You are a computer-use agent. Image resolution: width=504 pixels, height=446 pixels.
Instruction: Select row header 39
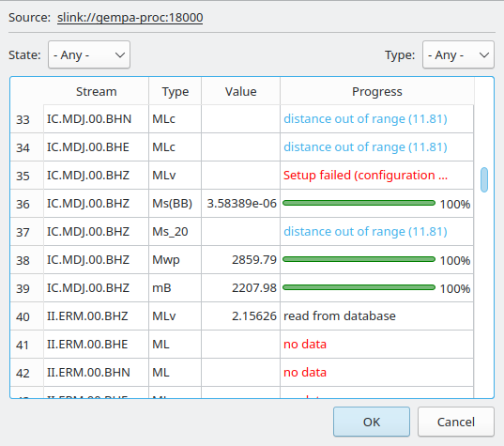(26, 288)
